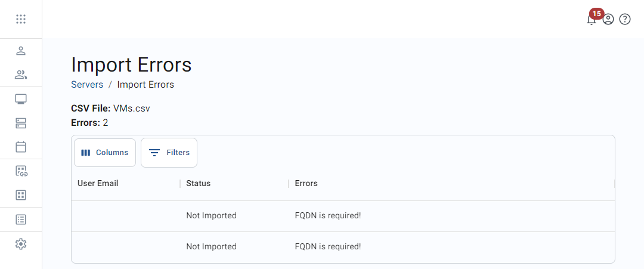Viewport: 644px width, 269px height.
Task: View notifications via the bell icon
Action: pos(592,19)
